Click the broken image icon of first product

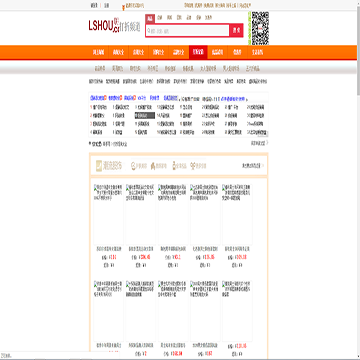point(96,186)
